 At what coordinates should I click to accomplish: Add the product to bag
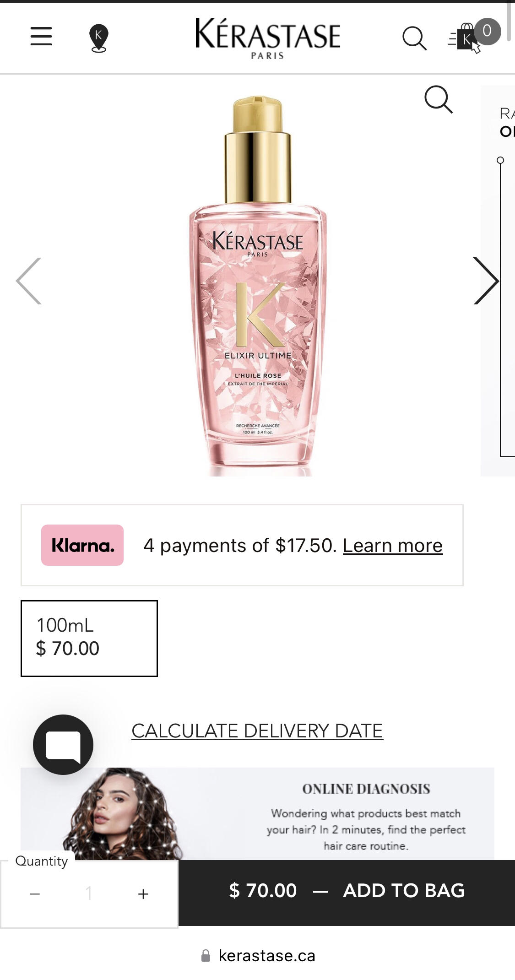point(347,891)
